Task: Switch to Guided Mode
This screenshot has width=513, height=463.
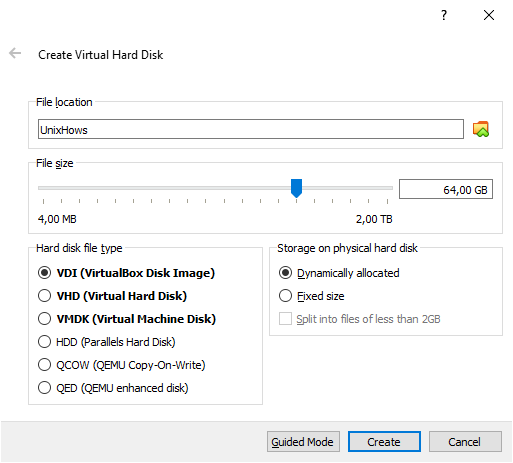Action: point(303,442)
